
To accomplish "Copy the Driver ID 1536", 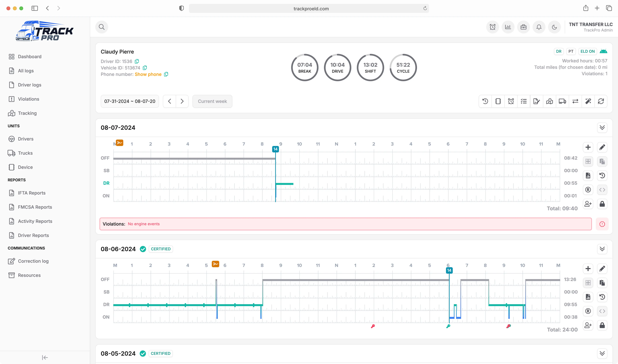I will [x=137, y=61].
